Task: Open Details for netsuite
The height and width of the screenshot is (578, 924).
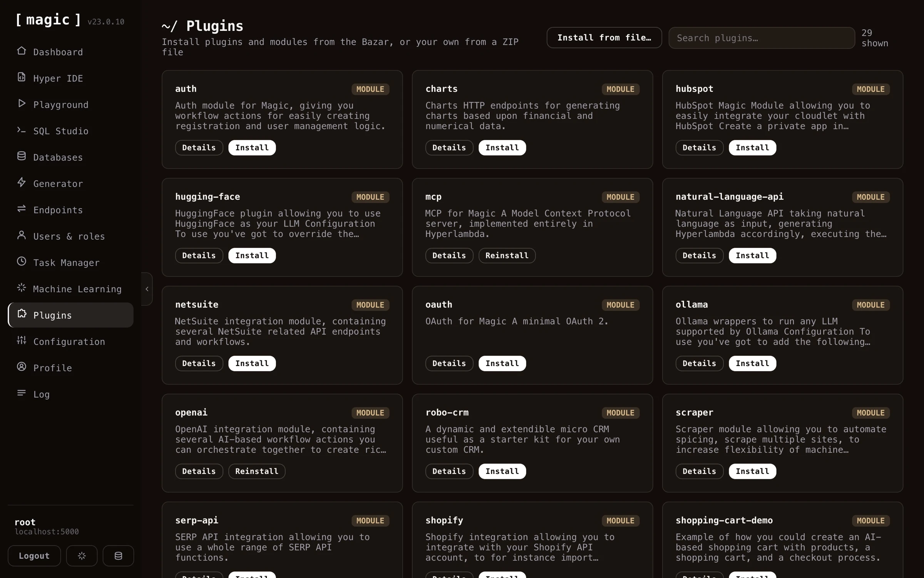Action: point(199,363)
